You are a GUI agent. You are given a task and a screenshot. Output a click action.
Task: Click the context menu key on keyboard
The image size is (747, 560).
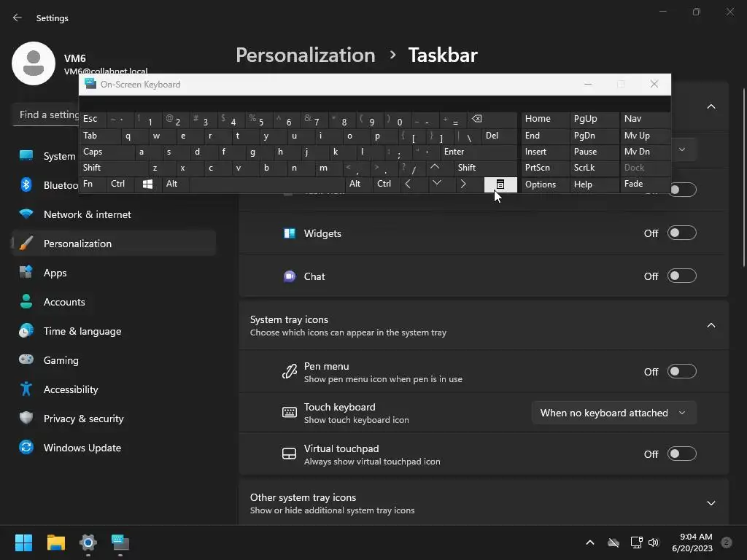coord(500,184)
